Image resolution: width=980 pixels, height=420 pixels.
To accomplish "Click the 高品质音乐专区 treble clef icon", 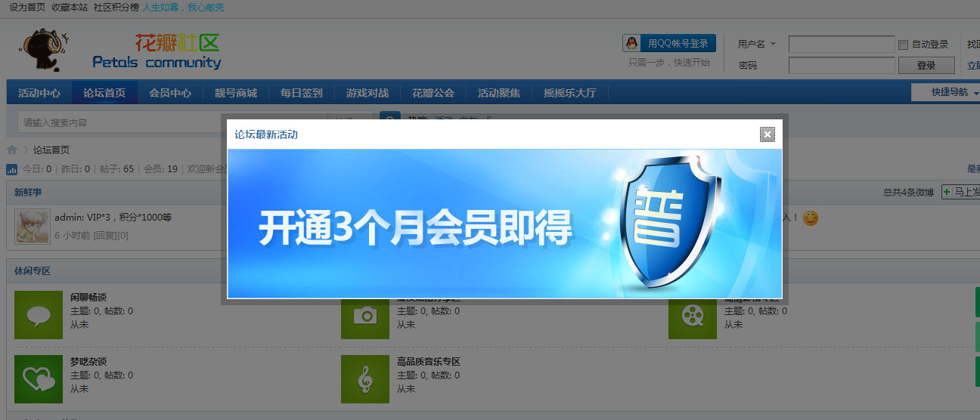I will tap(365, 378).
